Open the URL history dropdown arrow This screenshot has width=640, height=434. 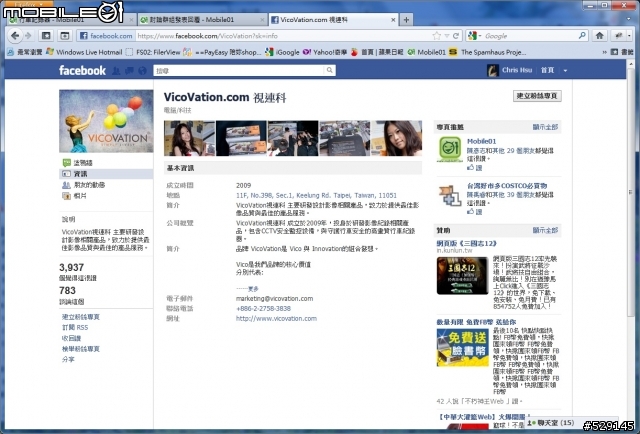[447, 36]
